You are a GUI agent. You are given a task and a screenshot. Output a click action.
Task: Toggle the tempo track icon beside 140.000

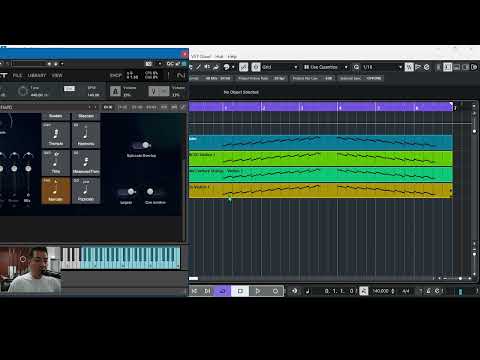(364, 291)
